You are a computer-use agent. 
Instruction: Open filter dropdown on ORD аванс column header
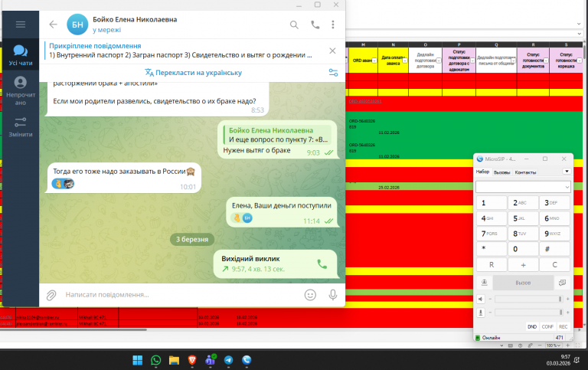(374, 61)
